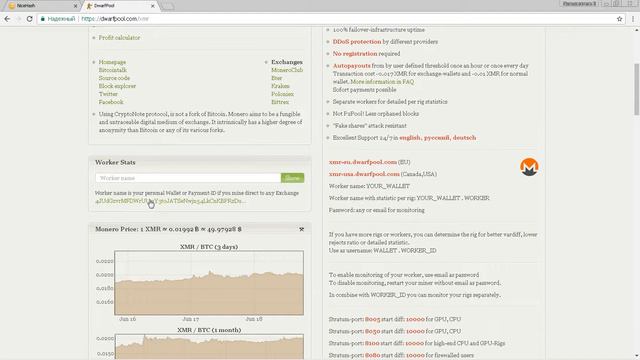Screen dimensions: 640x360
Task: Click the Worker name input field
Action: tap(188, 178)
